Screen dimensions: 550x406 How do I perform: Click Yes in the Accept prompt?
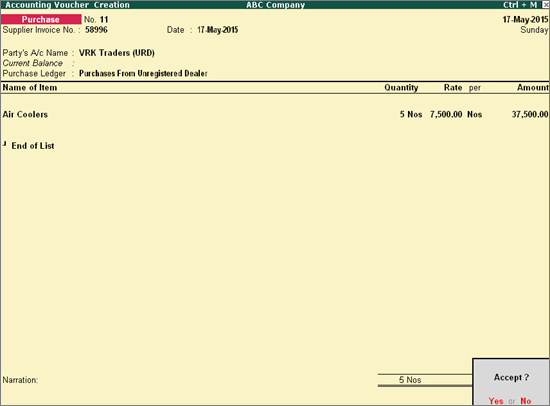point(496,401)
